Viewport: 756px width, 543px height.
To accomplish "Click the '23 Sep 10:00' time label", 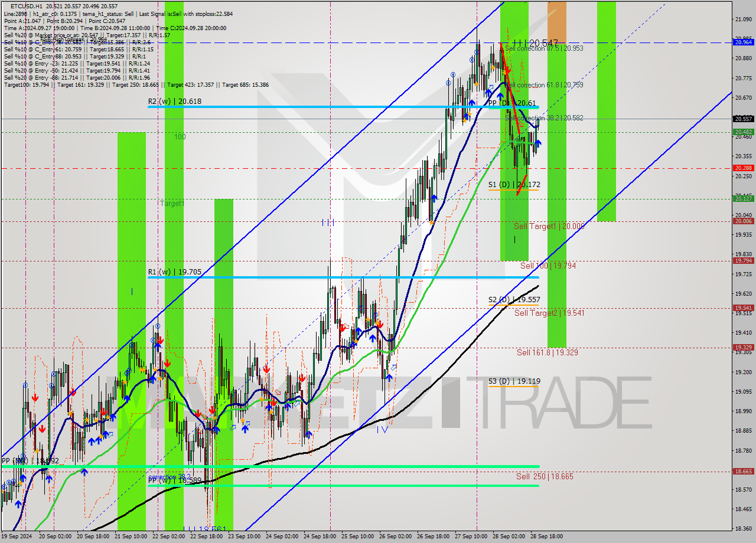I will (x=245, y=537).
